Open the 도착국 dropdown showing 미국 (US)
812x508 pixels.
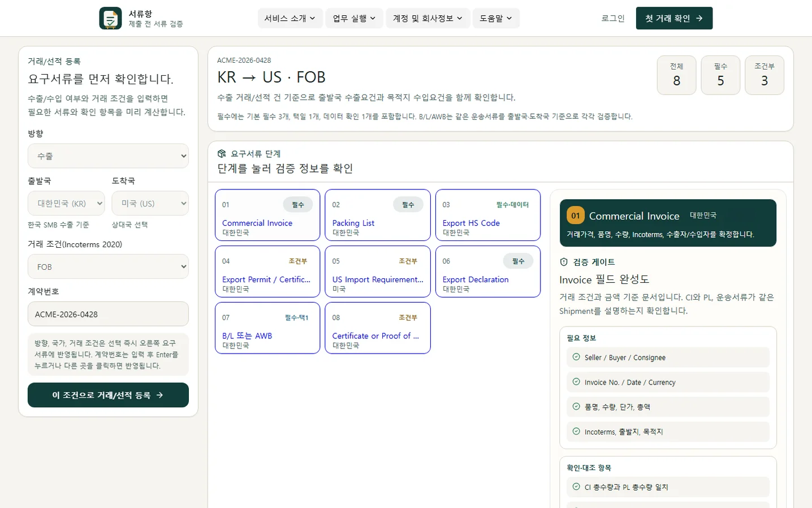(150, 204)
